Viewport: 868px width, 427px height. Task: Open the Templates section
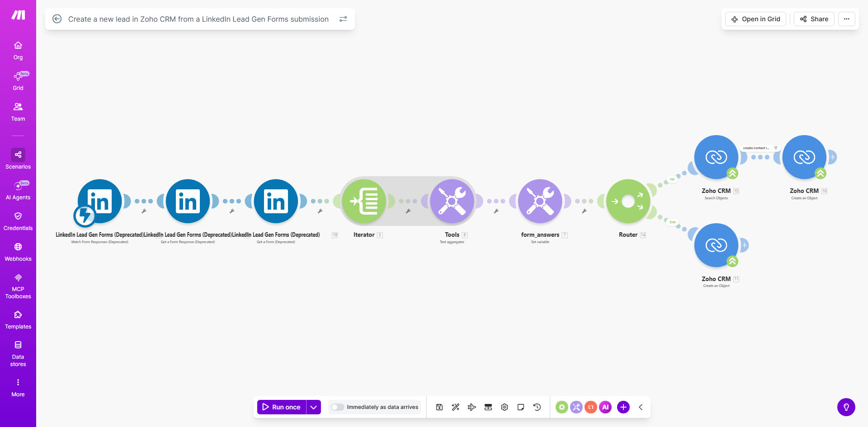pos(18,320)
